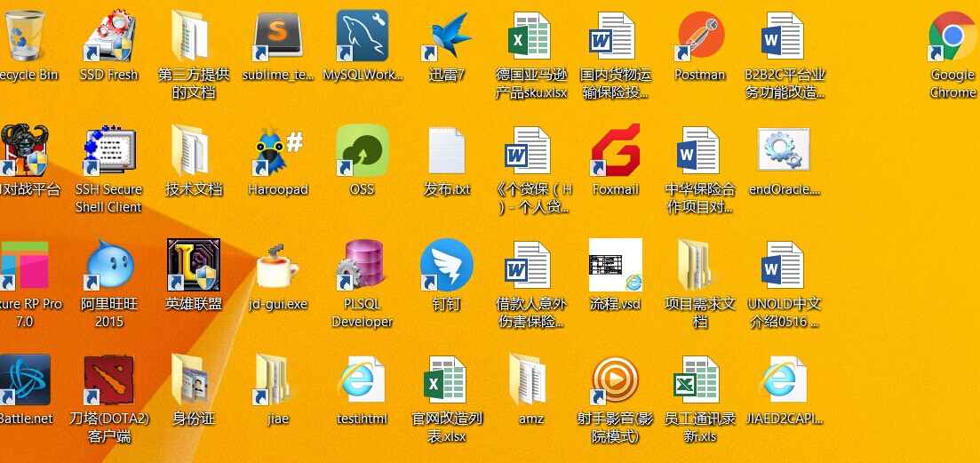Open the amz folder
The height and width of the screenshot is (463, 980).
coord(528,379)
